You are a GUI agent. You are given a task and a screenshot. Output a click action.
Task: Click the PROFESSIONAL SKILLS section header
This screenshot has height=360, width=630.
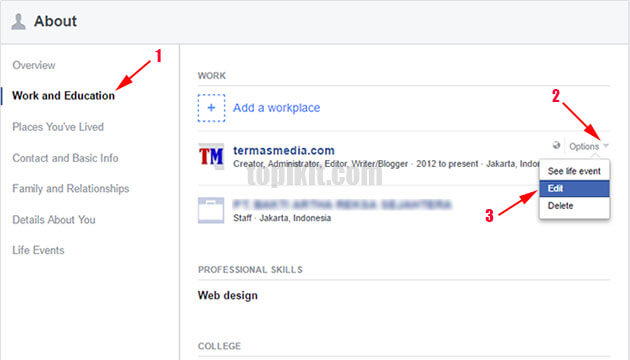click(x=250, y=270)
